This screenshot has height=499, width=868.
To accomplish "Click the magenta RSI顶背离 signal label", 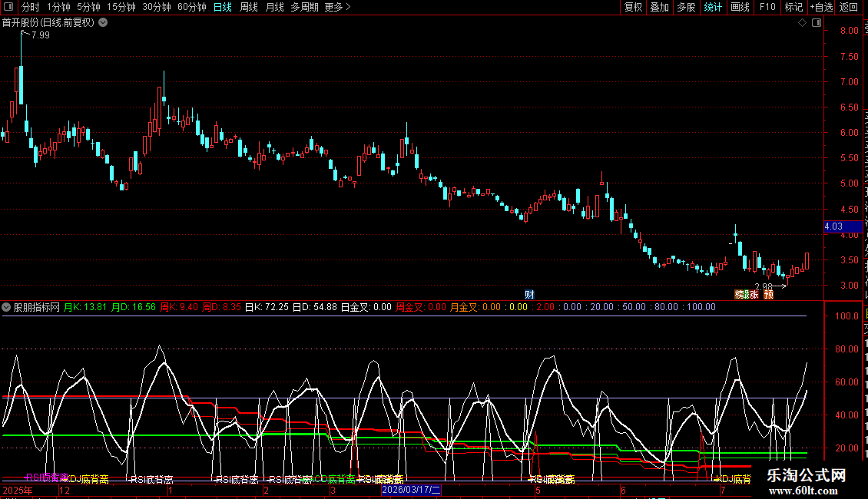I will (x=47, y=477).
